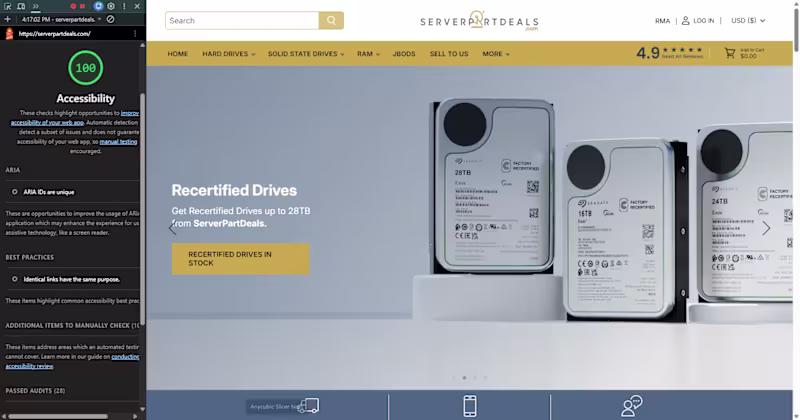
Task: Activate the DevTools inspect element picker
Action: click(x=8, y=6)
